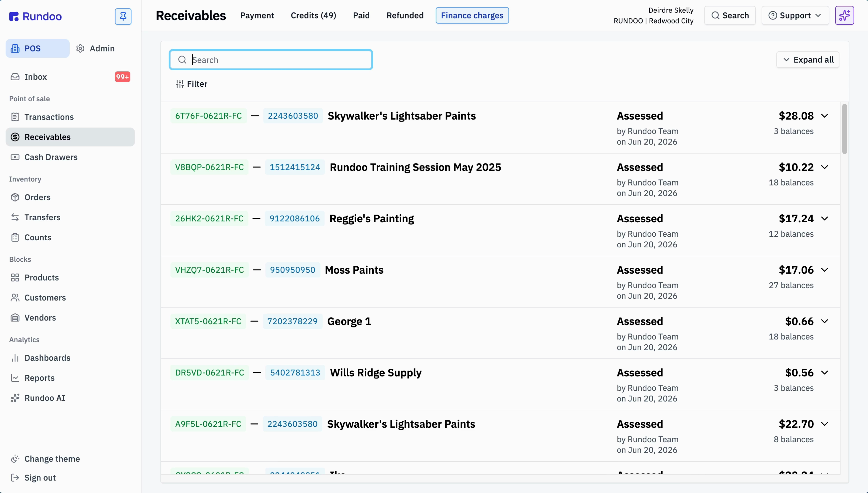
Task: Click the Customers people icon
Action: click(15, 298)
